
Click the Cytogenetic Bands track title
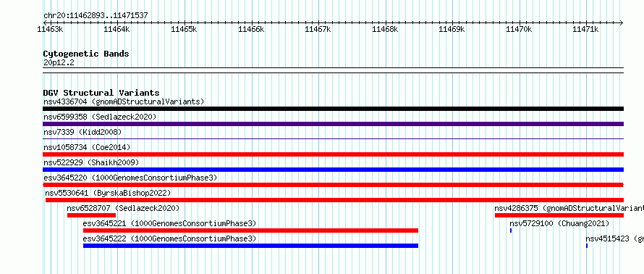[86, 54]
